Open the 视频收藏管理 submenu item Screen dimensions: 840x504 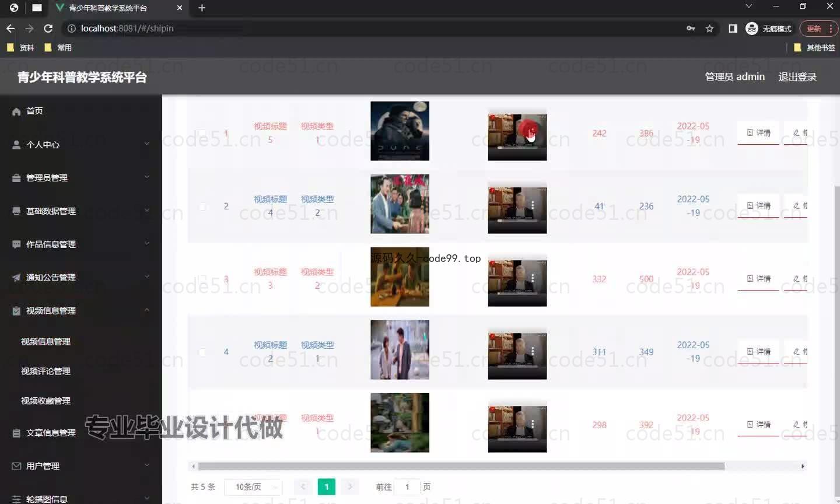pos(45,401)
